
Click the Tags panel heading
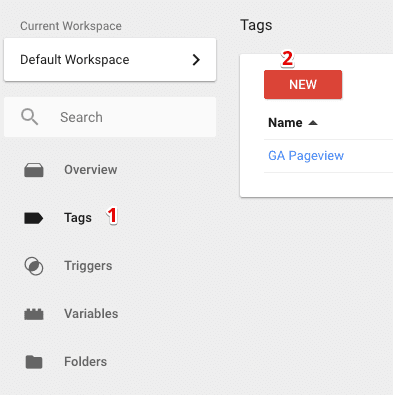click(256, 25)
